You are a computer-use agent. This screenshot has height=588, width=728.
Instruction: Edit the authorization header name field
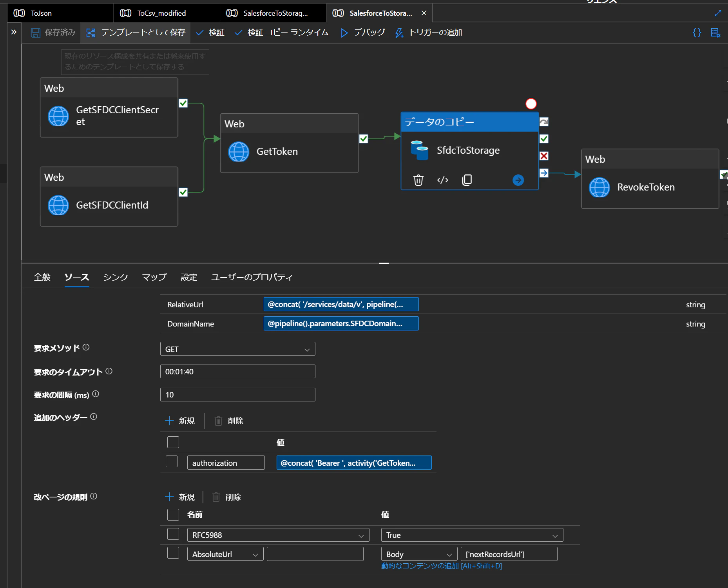pyautogui.click(x=226, y=463)
